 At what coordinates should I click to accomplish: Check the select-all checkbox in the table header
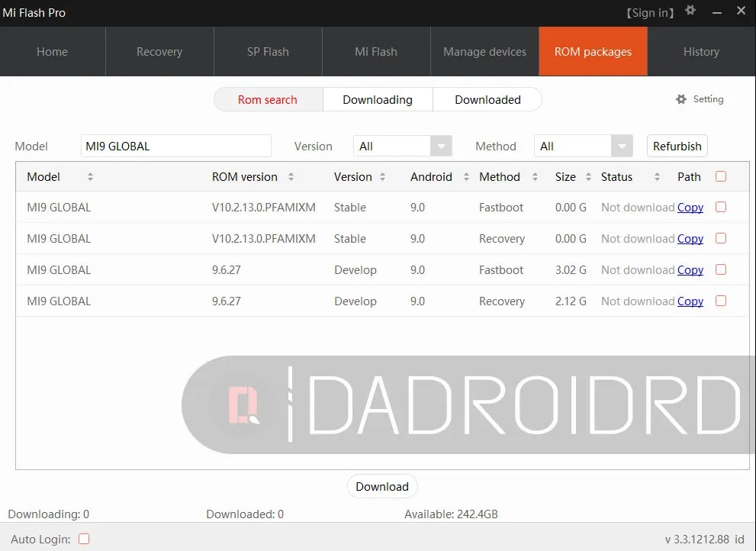(x=721, y=176)
